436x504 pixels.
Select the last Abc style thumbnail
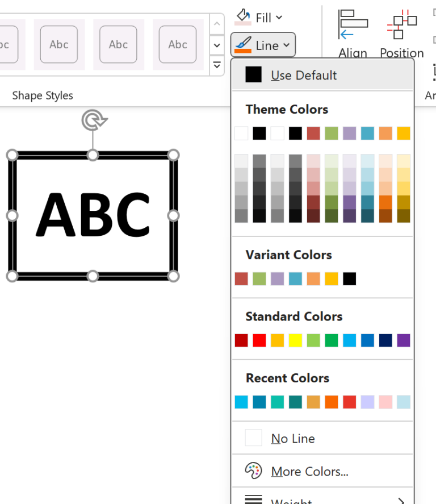click(177, 44)
